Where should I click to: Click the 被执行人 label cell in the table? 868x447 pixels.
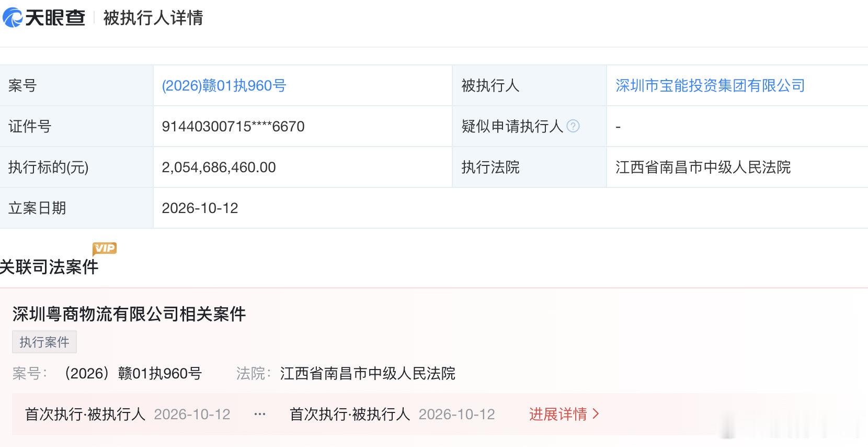coord(529,85)
